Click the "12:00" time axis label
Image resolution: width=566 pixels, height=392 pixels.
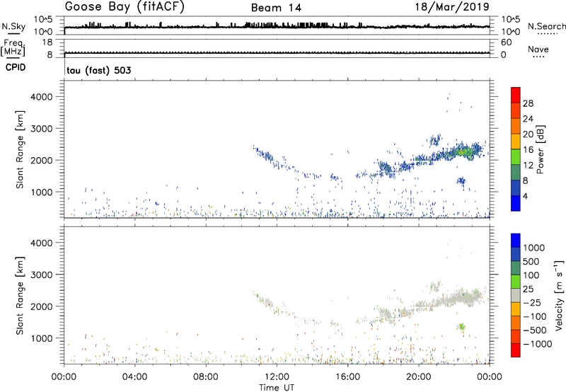[x=277, y=377]
